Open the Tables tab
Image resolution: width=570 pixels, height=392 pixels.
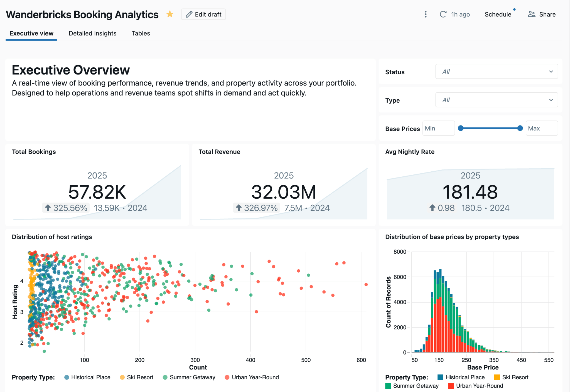tap(141, 33)
